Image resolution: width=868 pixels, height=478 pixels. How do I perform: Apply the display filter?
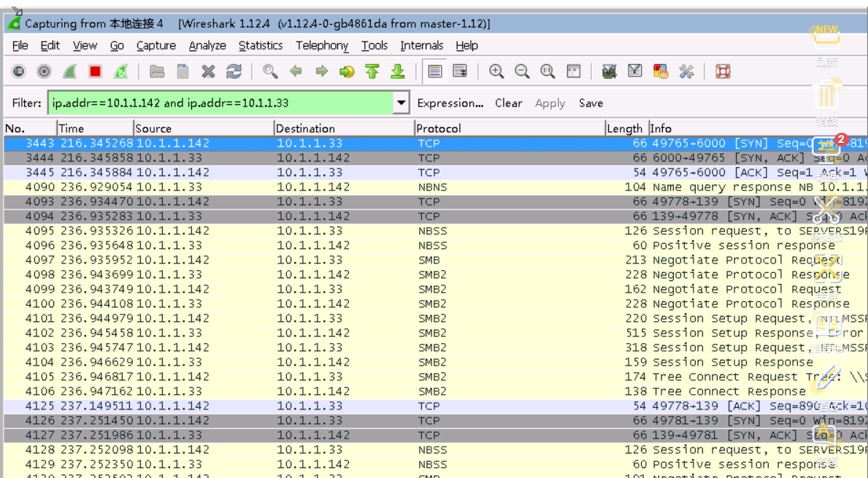tap(550, 103)
